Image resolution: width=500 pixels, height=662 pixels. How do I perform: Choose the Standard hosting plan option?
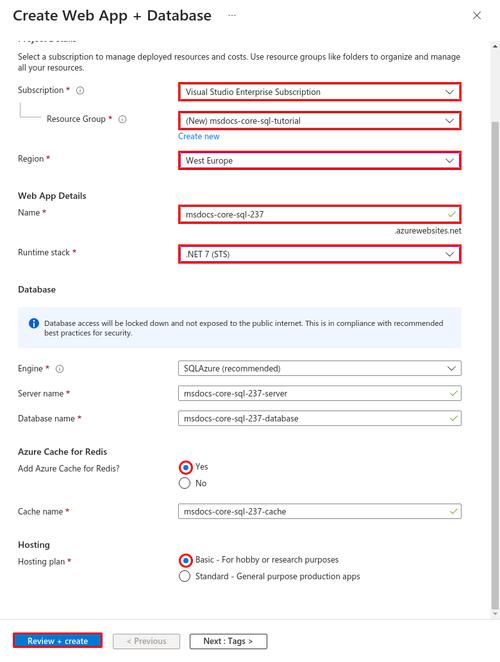(x=185, y=576)
